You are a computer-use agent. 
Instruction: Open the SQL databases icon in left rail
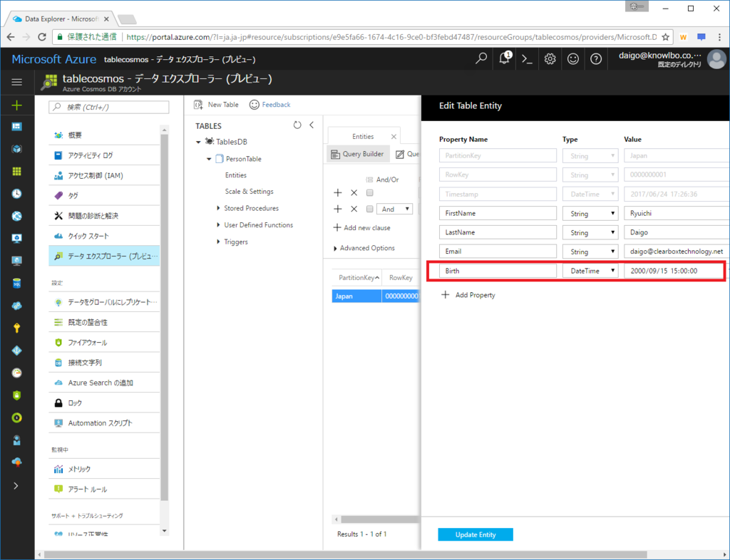pyautogui.click(x=17, y=284)
